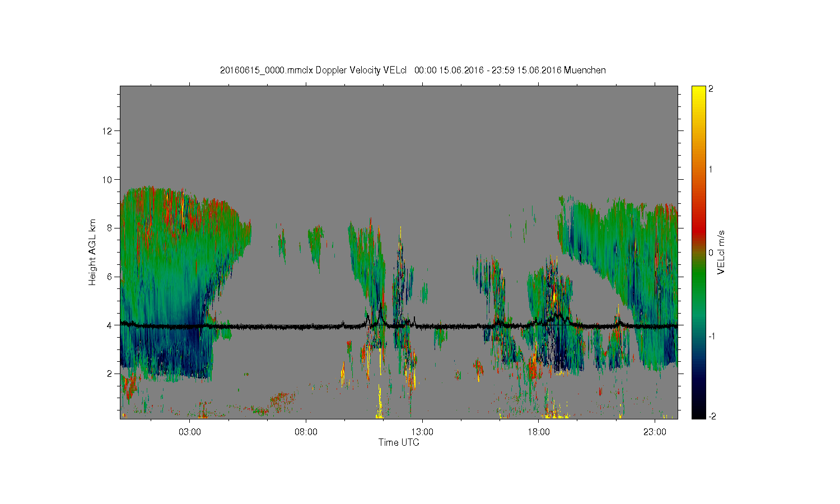Click the 13:00 time tick label

point(422,432)
